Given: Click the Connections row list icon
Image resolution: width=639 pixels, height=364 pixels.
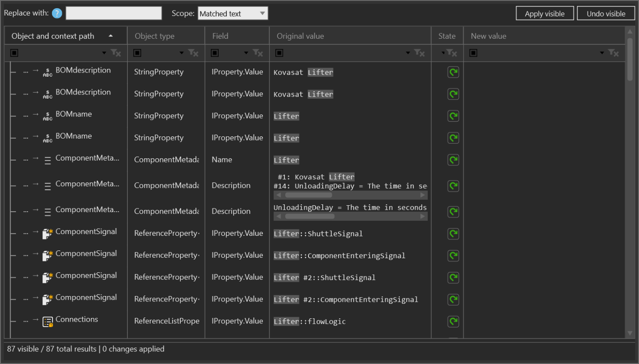Looking at the screenshot, I should tap(47, 322).
